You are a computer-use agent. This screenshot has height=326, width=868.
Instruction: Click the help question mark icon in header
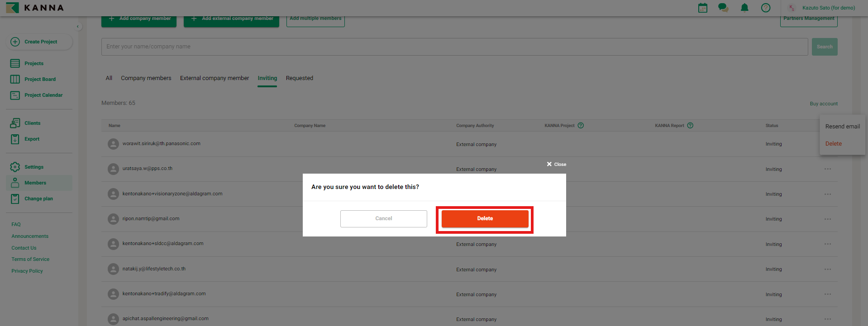[x=766, y=8]
